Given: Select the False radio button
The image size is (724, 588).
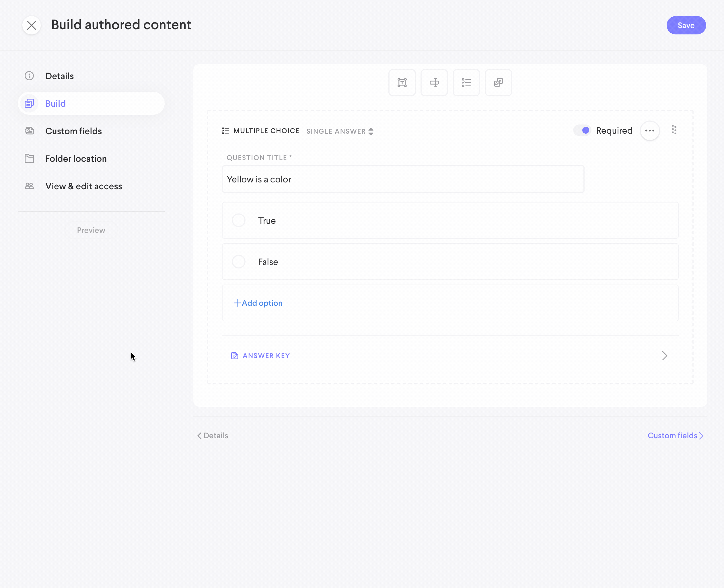Looking at the screenshot, I should [239, 262].
